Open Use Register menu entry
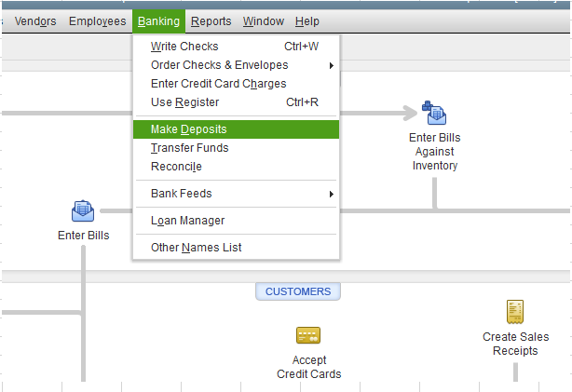Image resolution: width=572 pixels, height=392 pixels. pyautogui.click(x=185, y=102)
